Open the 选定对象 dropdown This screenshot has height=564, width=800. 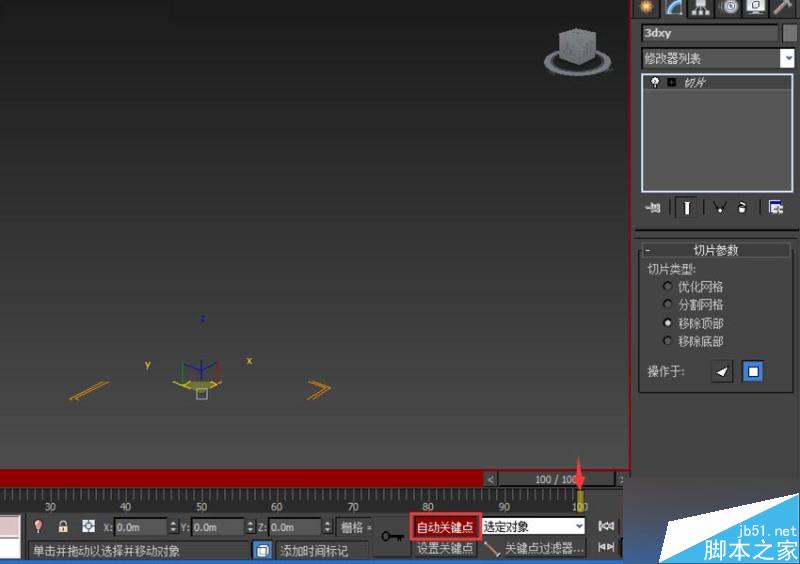tap(533, 526)
